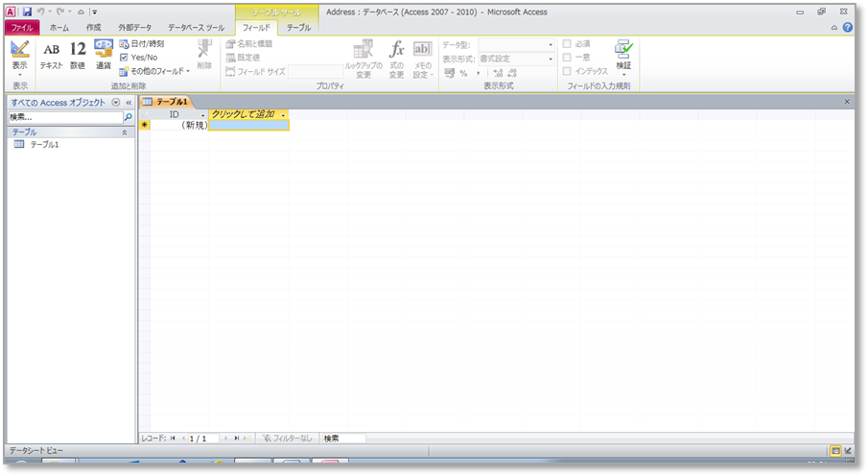Viewport: 868px width, 476px height.
Task: Click the Undo icon in the title bar
Action: pos(41,12)
